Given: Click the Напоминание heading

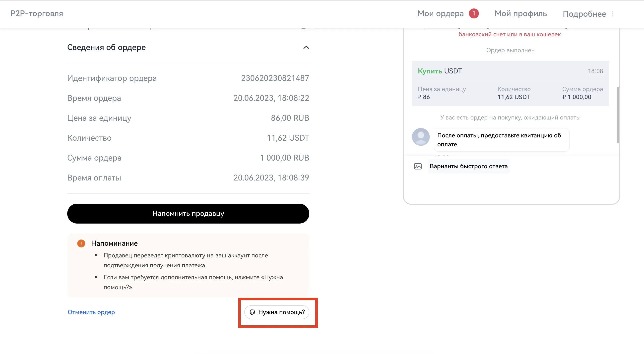Looking at the screenshot, I should (114, 243).
